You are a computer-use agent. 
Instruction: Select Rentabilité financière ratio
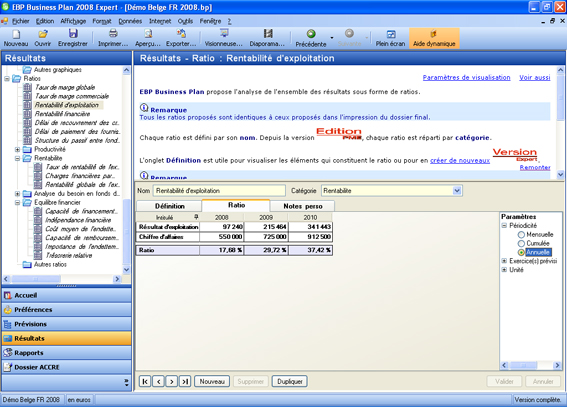click(63, 114)
